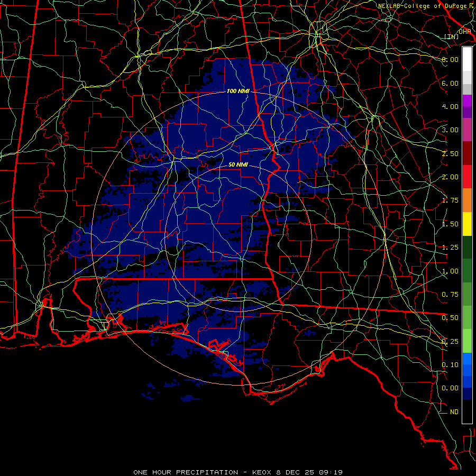Viewport: 476px width, 476px height.
Task: Click the 100 NMI range ring label
Action: (x=237, y=91)
